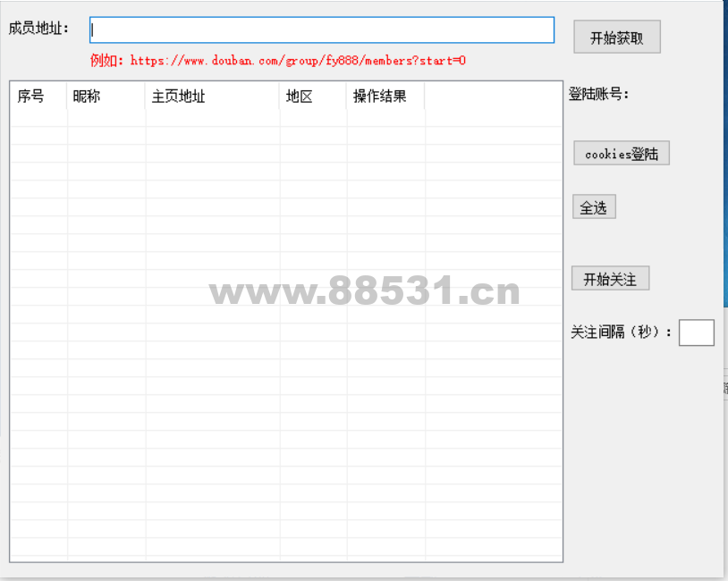Image resolution: width=728 pixels, height=581 pixels.
Task: Click the 成员地址 label
Action: tap(39, 29)
